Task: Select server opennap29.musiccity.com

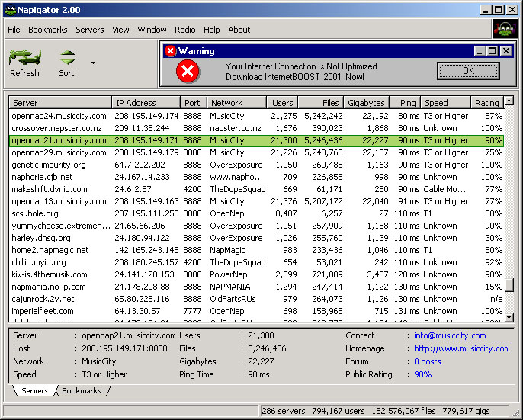Action: point(256,152)
